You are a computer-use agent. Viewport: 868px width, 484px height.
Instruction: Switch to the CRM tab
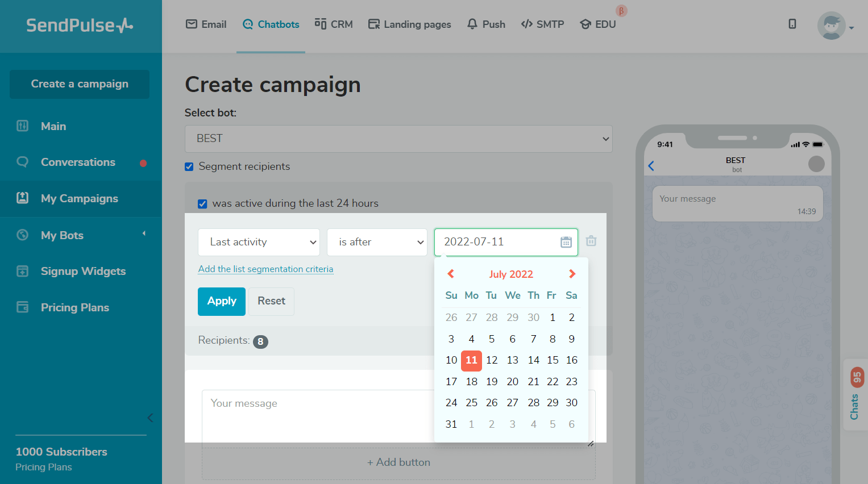tap(334, 24)
